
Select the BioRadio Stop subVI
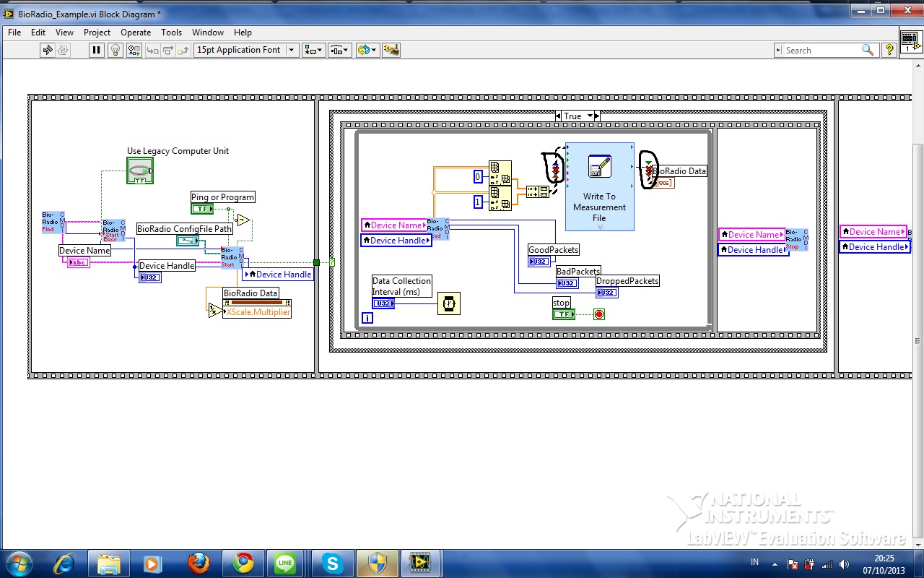[x=797, y=239]
